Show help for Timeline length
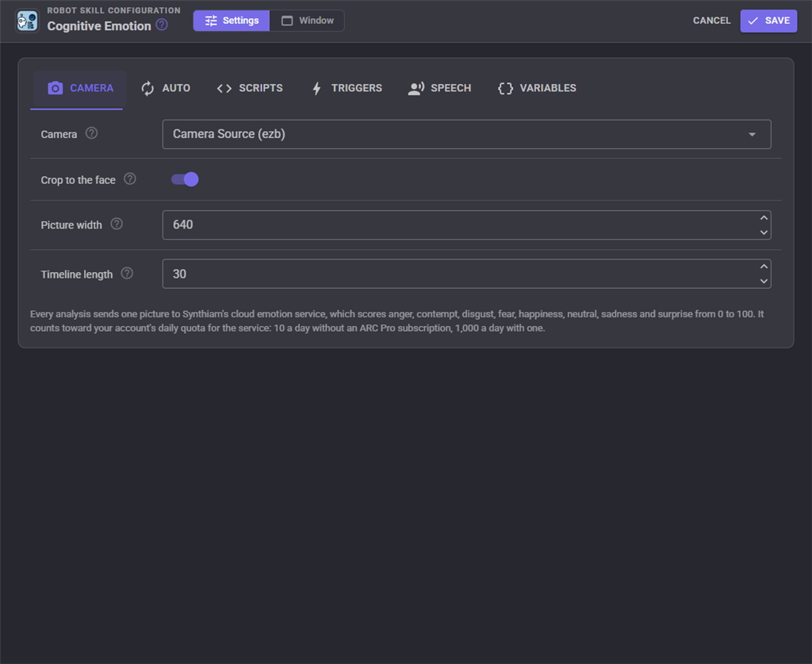This screenshot has height=664, width=812. tap(127, 274)
